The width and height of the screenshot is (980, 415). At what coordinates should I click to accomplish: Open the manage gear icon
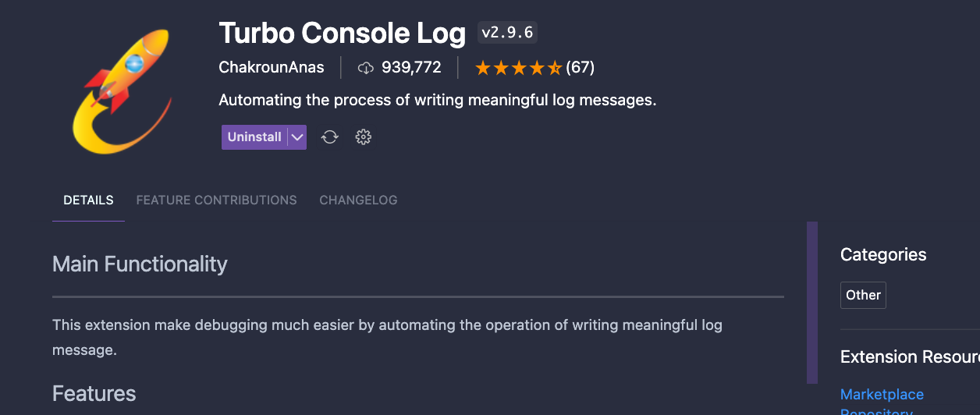pyautogui.click(x=363, y=137)
